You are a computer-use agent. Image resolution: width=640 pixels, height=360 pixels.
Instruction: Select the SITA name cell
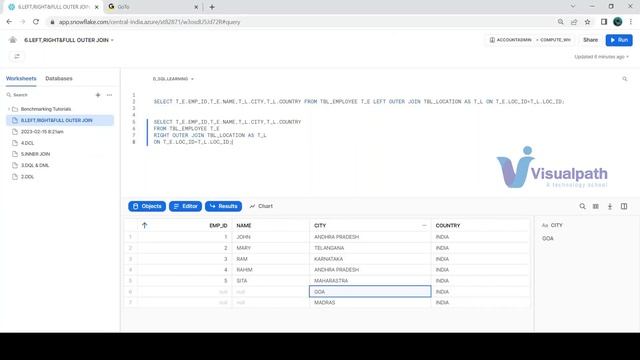pos(271,281)
